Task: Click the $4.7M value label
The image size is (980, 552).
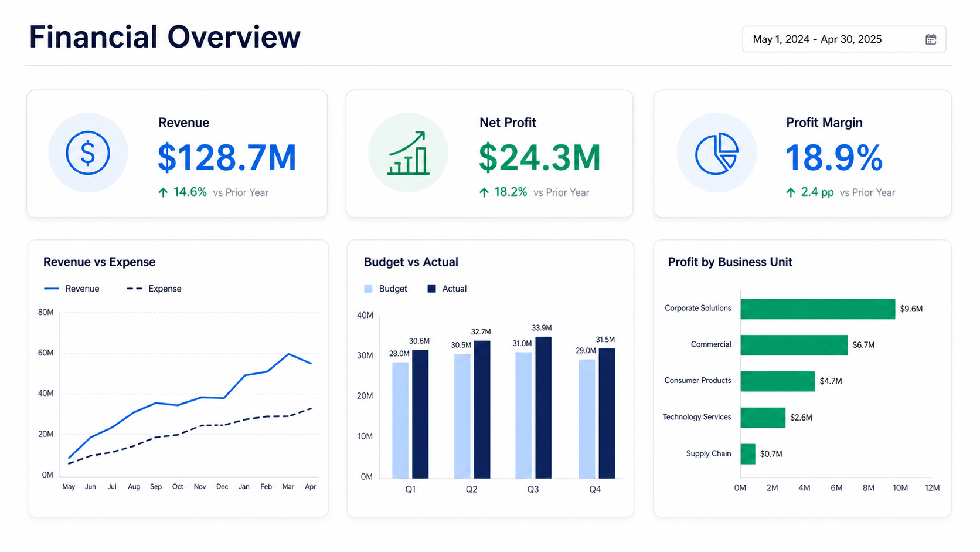Action: click(x=831, y=381)
